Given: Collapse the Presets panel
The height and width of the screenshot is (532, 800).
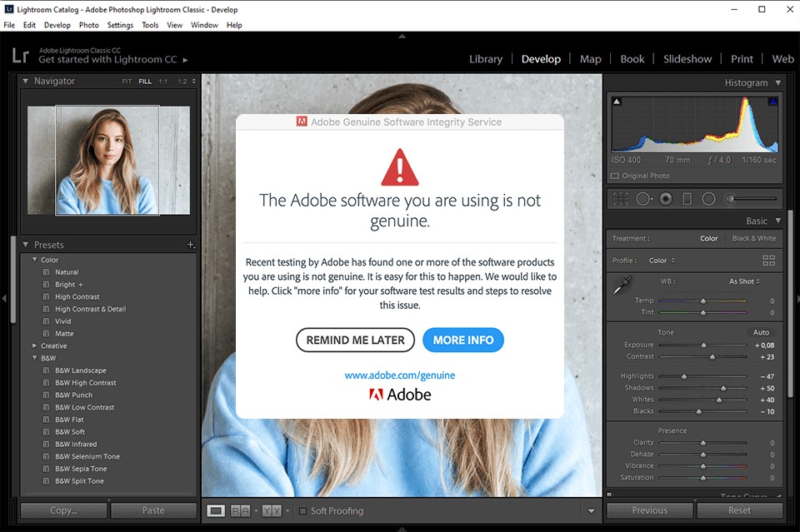Looking at the screenshot, I should pyautogui.click(x=26, y=244).
